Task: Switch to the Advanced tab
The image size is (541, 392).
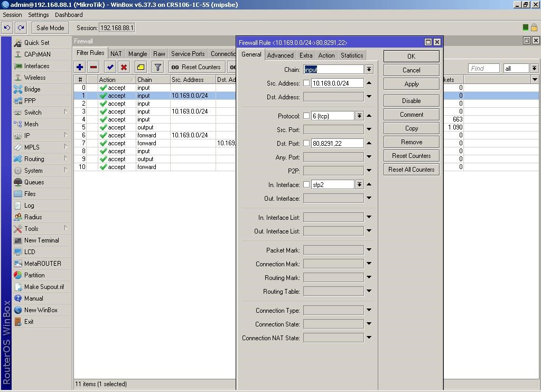Action: tap(280, 55)
